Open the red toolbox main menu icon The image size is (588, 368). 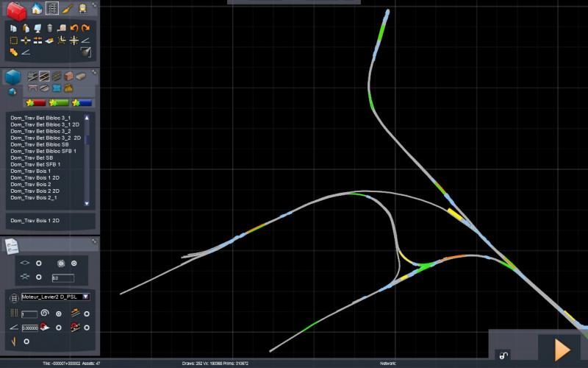pos(16,11)
